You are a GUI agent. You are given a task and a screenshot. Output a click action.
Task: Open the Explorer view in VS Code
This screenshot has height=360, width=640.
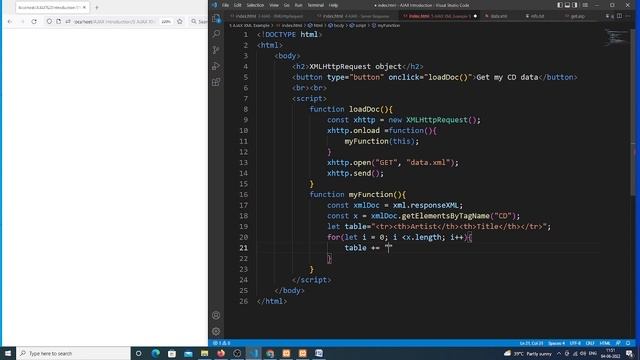click(x=216, y=18)
